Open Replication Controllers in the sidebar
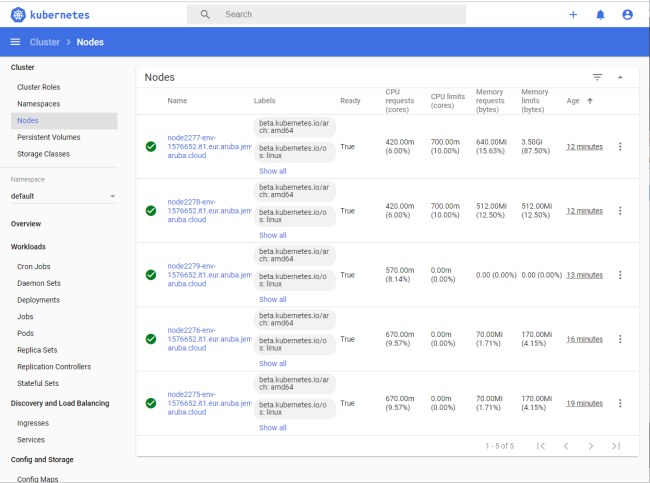Viewport: 650px width, 483px height. pyautogui.click(x=54, y=366)
